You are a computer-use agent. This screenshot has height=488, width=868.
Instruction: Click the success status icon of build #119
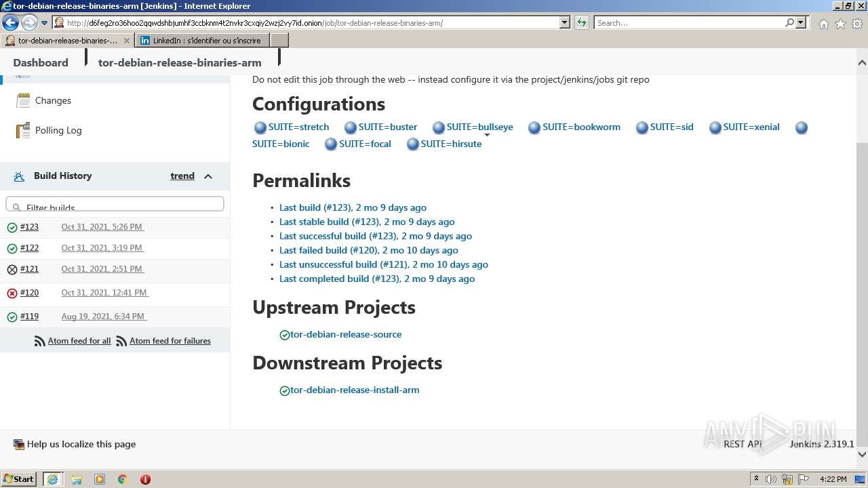coord(12,317)
